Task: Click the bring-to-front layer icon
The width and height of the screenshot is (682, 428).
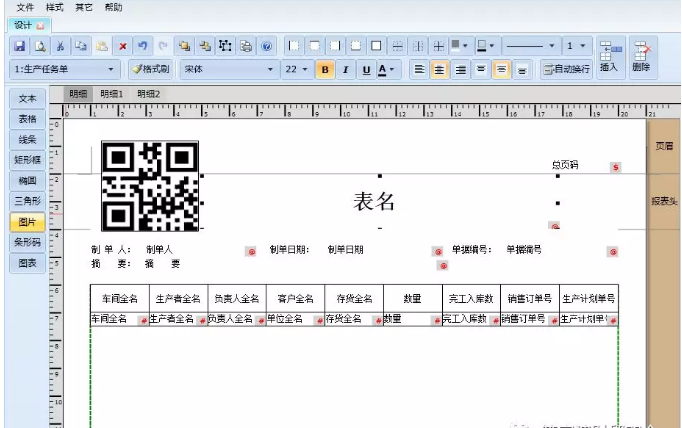Action: (184, 46)
